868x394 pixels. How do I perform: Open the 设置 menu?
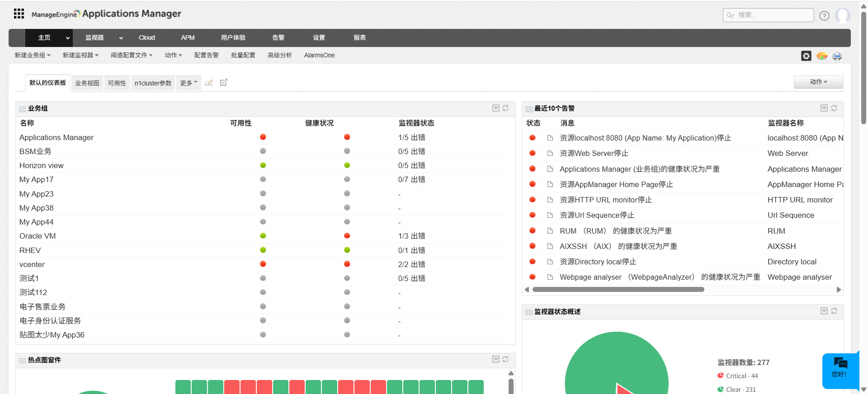319,38
